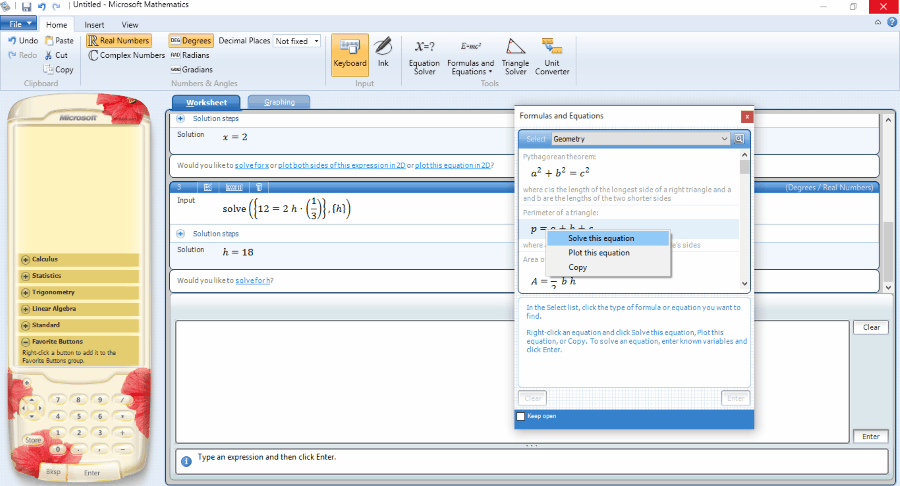Click the keyboard icon on entry 3 header

234,187
